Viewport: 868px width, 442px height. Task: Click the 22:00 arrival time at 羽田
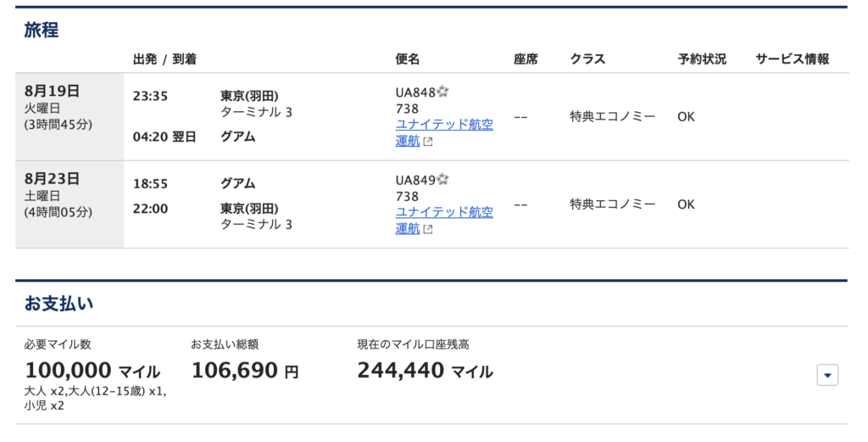[x=150, y=208]
